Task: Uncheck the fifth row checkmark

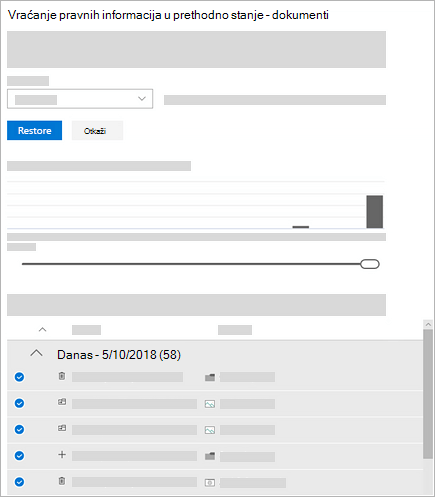Action: click(19, 482)
